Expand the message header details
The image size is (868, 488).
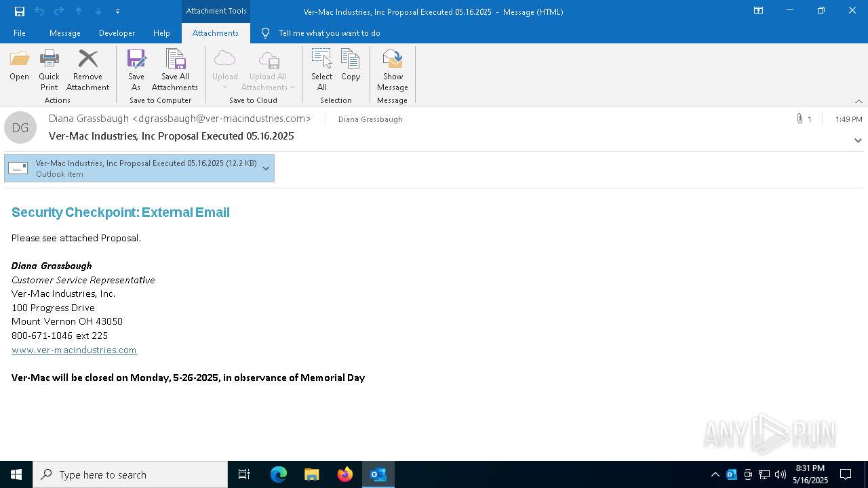tap(858, 140)
